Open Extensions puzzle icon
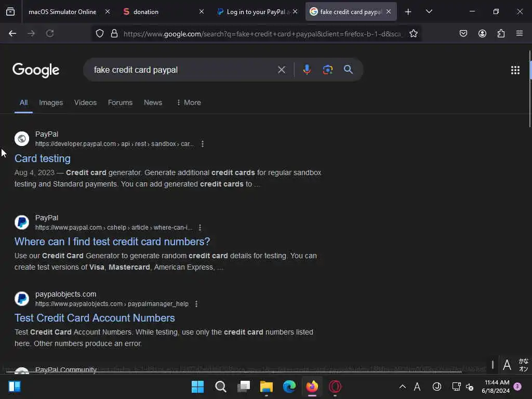Screen dimensions: 532x399 [x=501, y=33]
